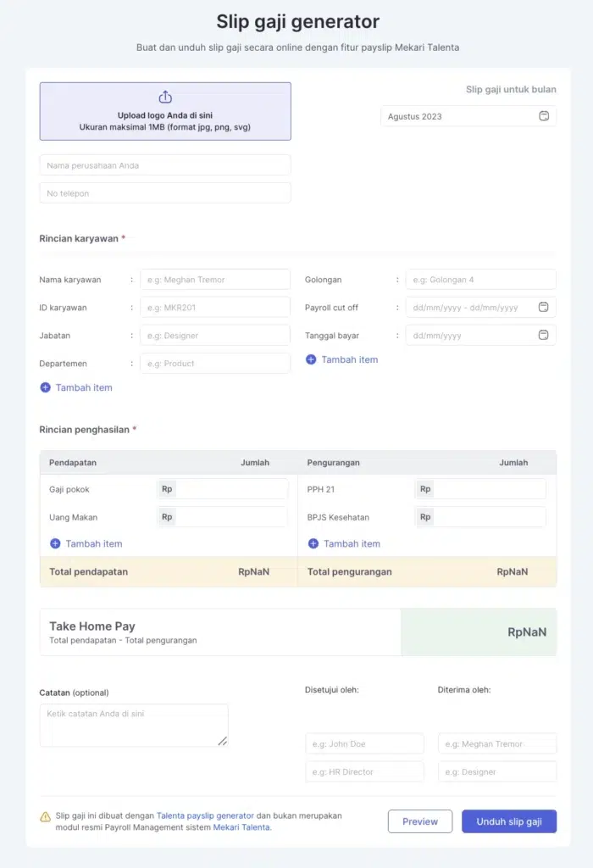Click the Preview button

pos(419,821)
